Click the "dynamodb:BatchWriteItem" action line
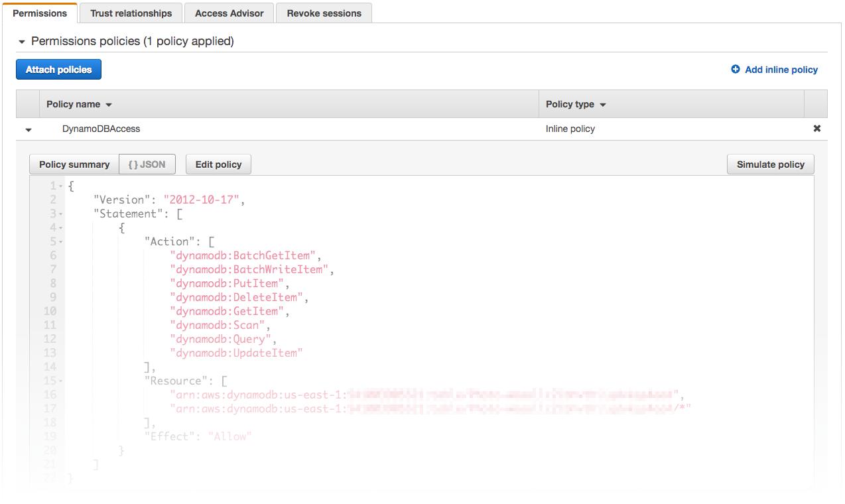The image size is (845, 504). [252, 269]
